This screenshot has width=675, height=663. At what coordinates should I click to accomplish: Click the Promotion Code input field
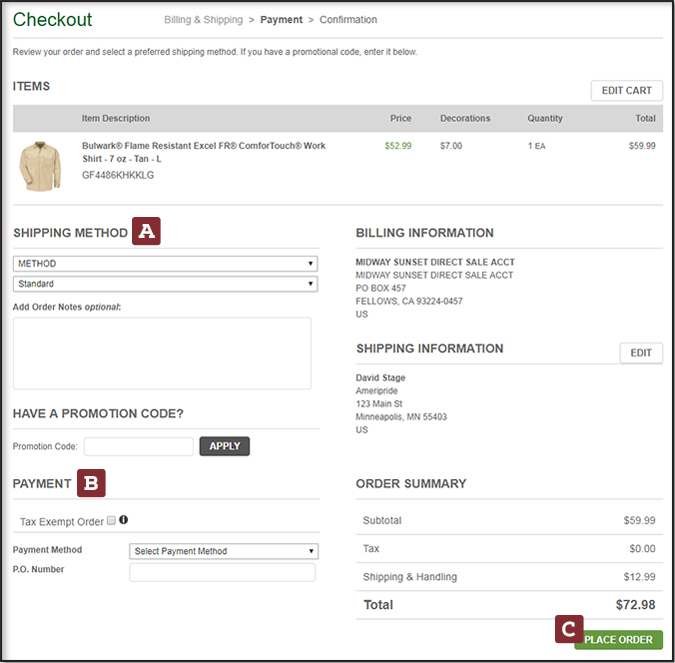coord(138,446)
